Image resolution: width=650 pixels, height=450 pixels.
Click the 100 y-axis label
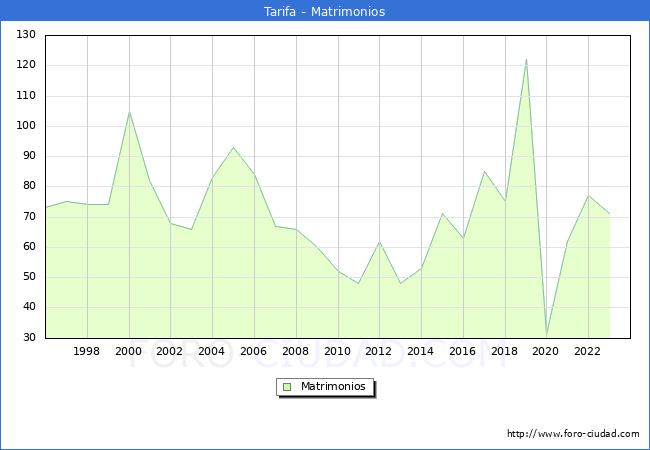[26, 126]
